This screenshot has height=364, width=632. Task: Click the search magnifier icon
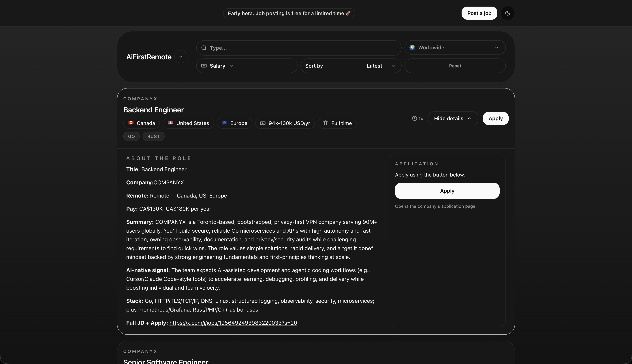point(204,48)
